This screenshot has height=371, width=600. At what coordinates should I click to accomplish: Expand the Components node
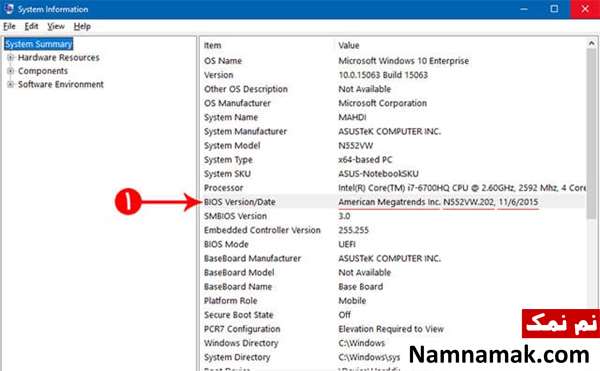tap(10, 71)
